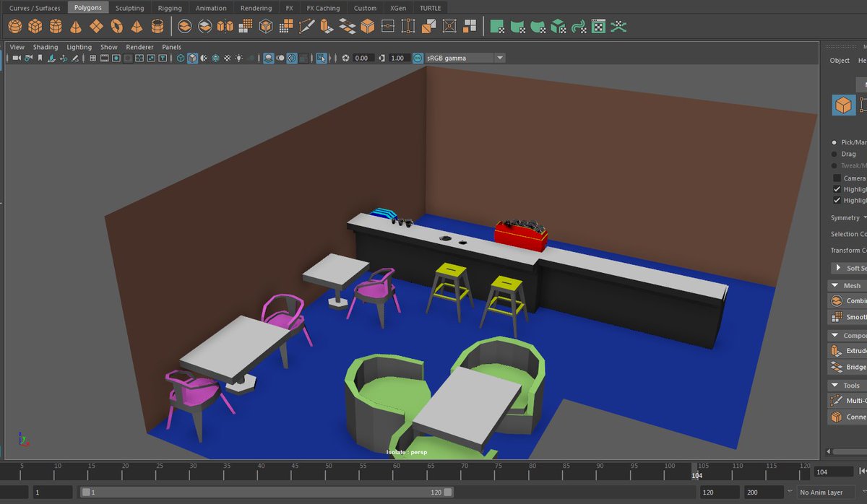Switch to the Rendering shelf tab

(x=256, y=8)
